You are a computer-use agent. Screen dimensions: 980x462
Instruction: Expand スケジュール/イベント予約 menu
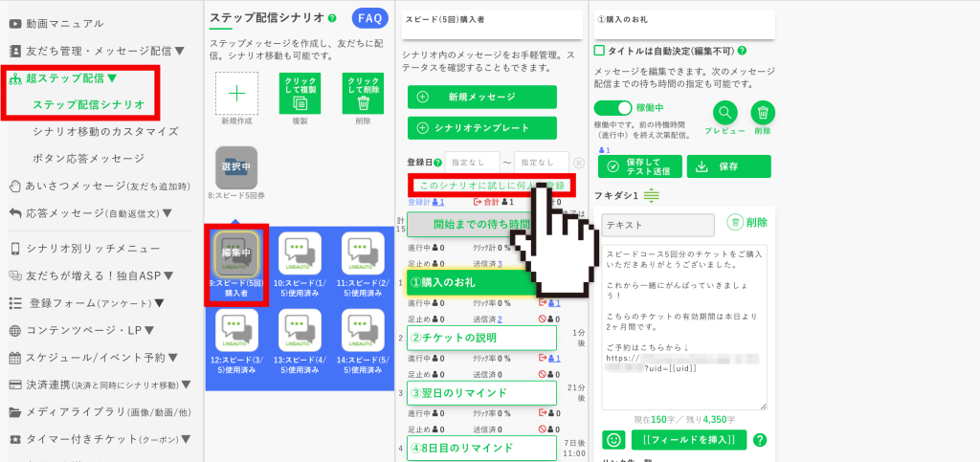tap(94, 358)
